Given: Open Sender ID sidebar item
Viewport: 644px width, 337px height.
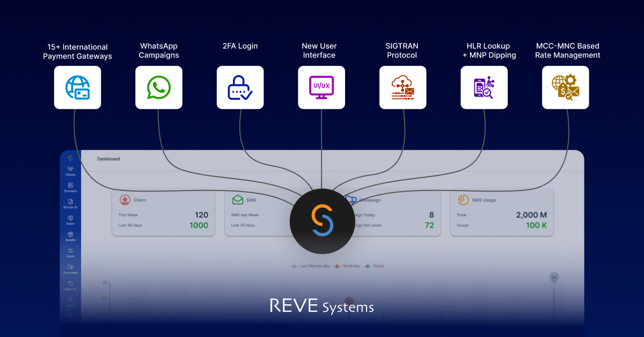Looking at the screenshot, I should [x=70, y=204].
